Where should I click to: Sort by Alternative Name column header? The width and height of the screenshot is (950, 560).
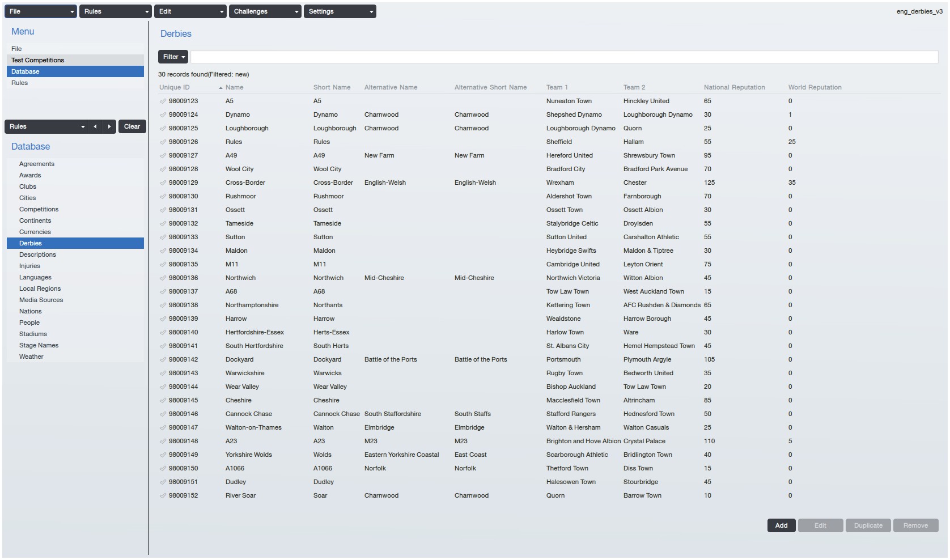coord(391,87)
